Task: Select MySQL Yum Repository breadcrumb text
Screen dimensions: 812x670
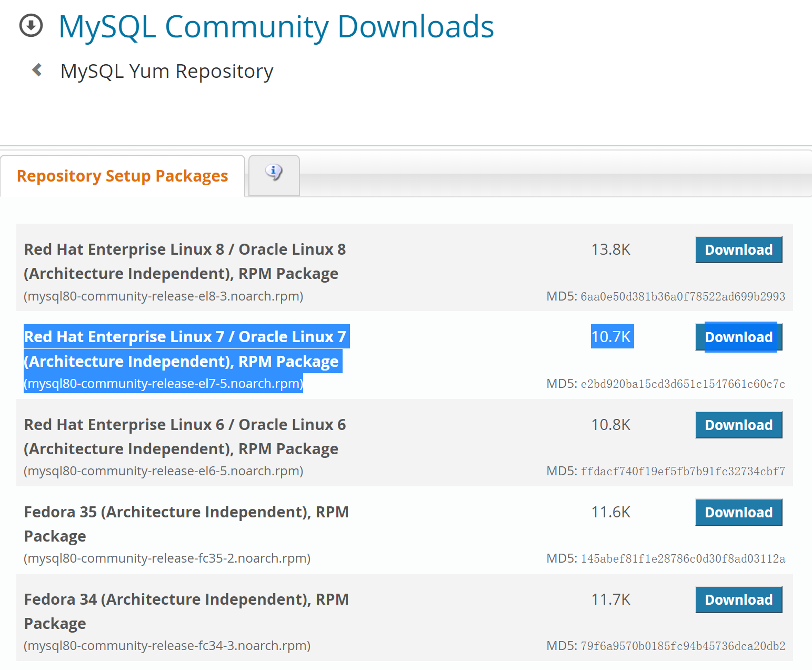Action: [x=167, y=71]
